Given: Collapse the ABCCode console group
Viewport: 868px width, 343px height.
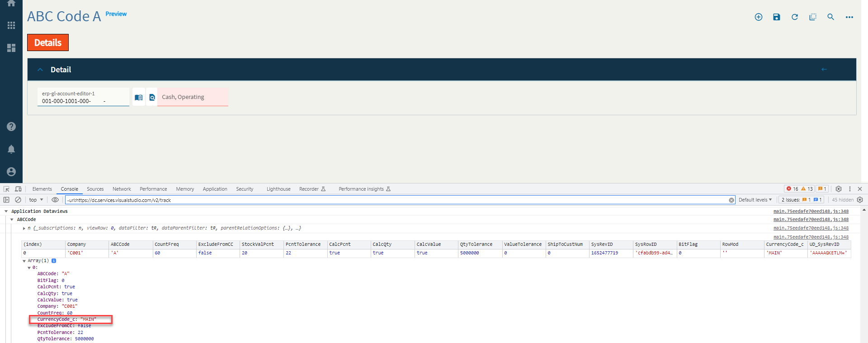Looking at the screenshot, I should click(12, 220).
